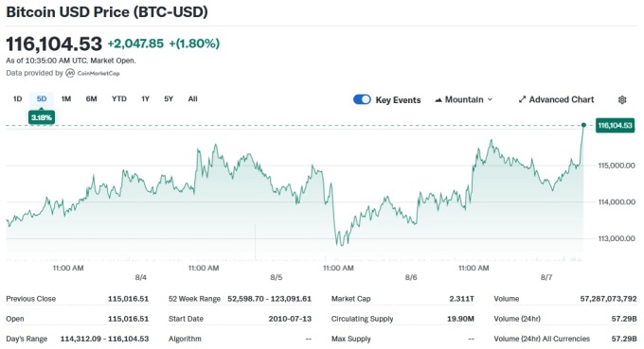Click the latest price point dot on chart
Viewport: 644px width, 349px height.
583,125
